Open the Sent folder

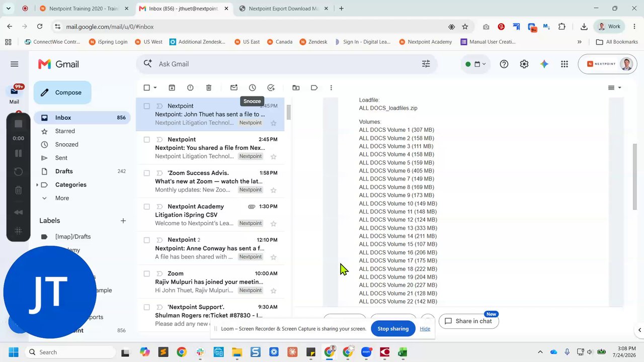point(83,158)
